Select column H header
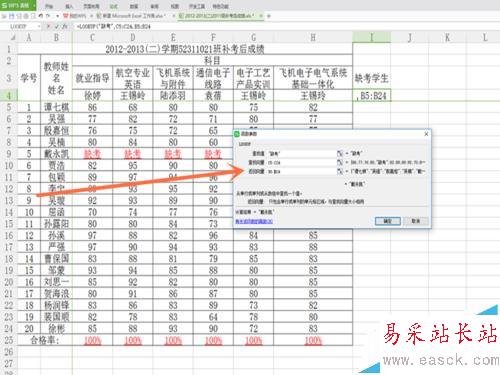The height and width of the screenshot is (375, 500). tap(313, 37)
